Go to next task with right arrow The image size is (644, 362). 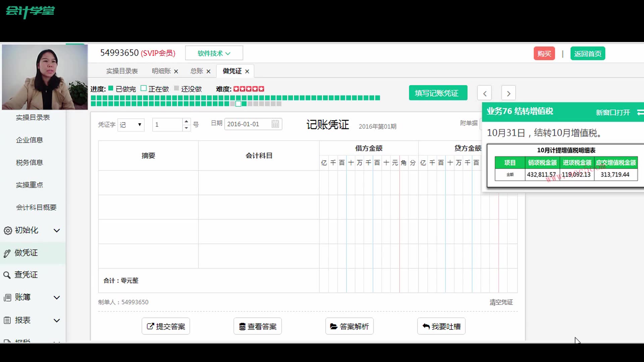508,93
